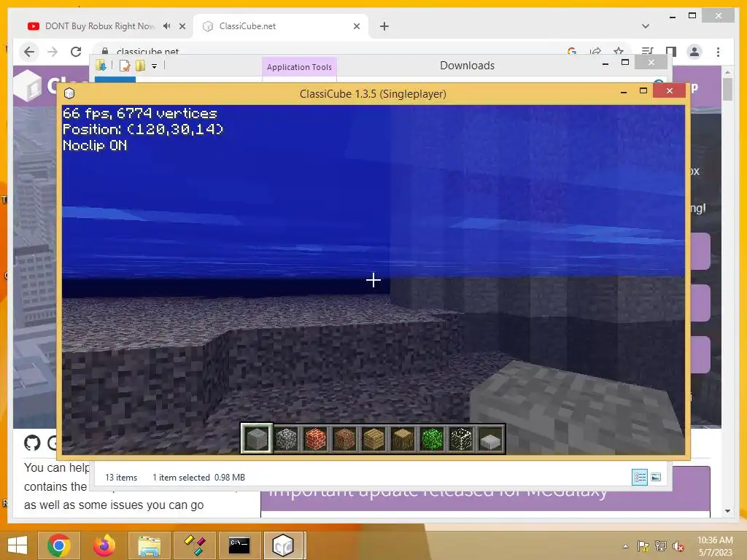This screenshot has height=560, width=747.
Task: Click the webpage scroll down arrow
Action: 727,511
